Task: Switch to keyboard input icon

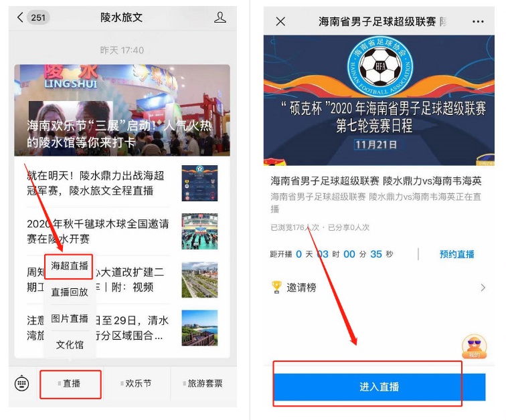Action: click(x=22, y=383)
